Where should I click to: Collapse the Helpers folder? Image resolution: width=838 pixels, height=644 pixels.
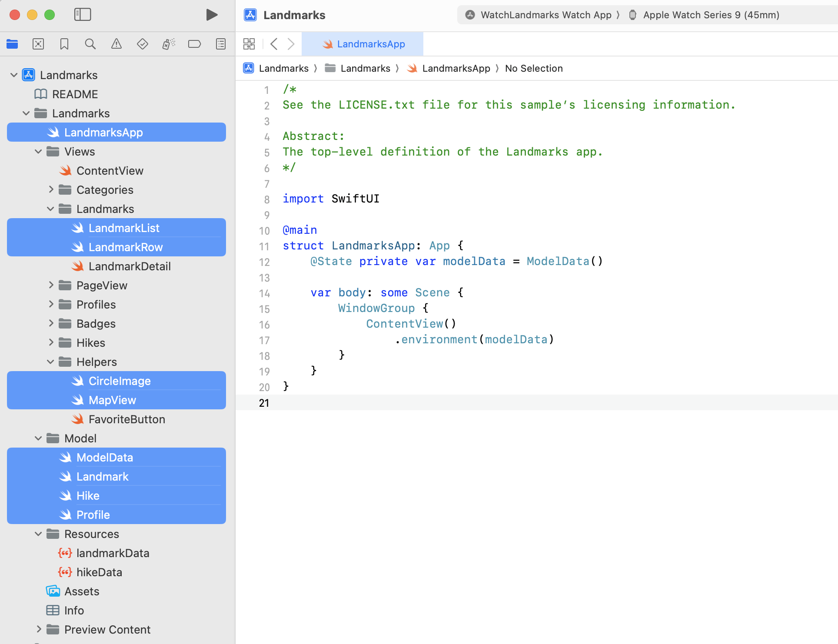tap(51, 362)
